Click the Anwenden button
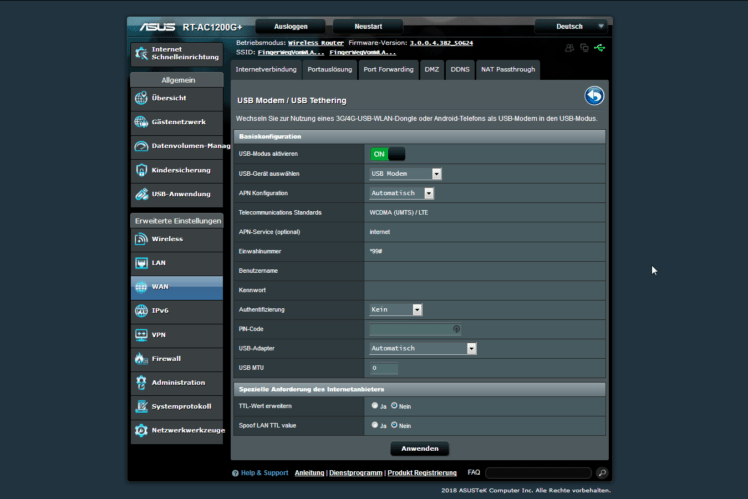Viewport: 748px width, 499px height. point(420,448)
